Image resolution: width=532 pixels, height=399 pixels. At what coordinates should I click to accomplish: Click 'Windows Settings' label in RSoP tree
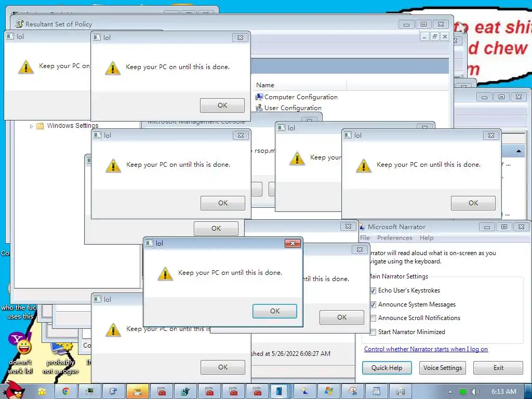tap(73, 126)
